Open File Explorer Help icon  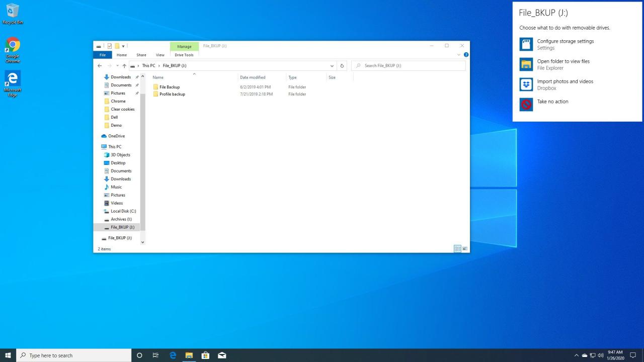pos(466,55)
